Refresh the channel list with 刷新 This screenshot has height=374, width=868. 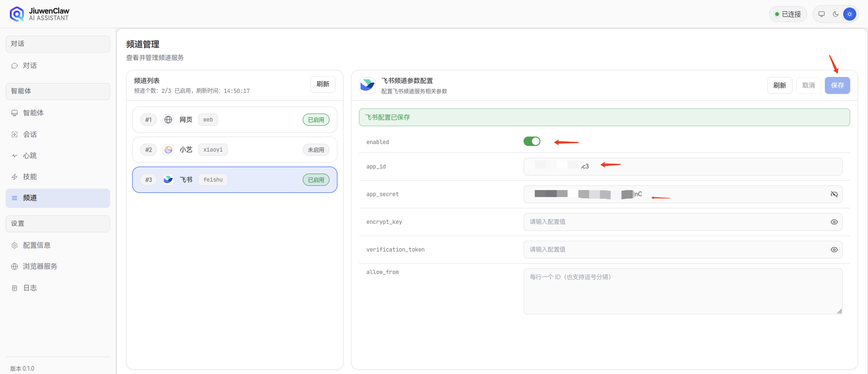(x=322, y=84)
